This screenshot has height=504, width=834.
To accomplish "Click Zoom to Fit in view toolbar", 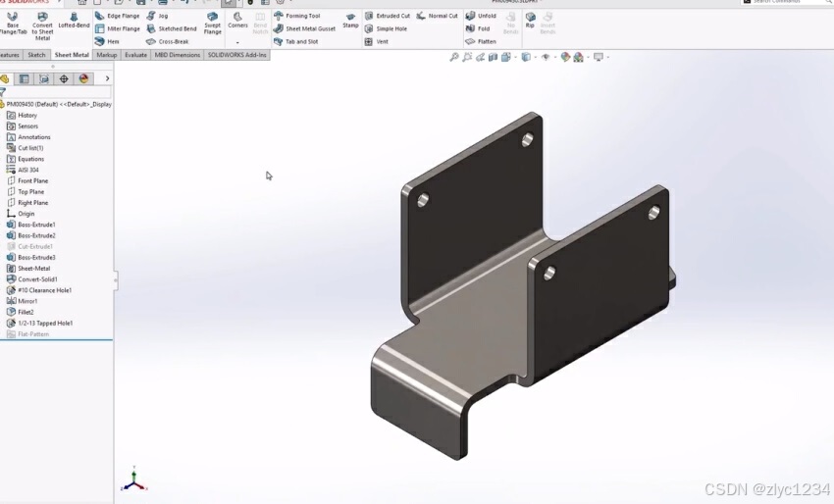I will 454,57.
